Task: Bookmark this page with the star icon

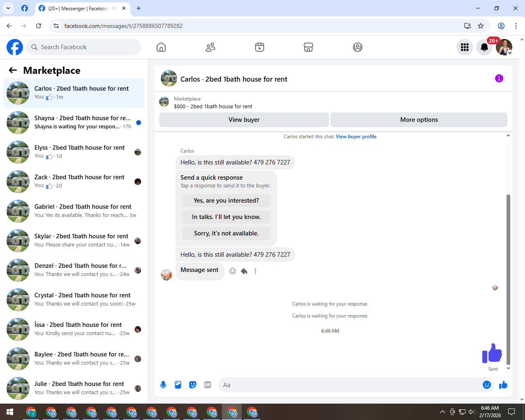Action: pos(481,26)
